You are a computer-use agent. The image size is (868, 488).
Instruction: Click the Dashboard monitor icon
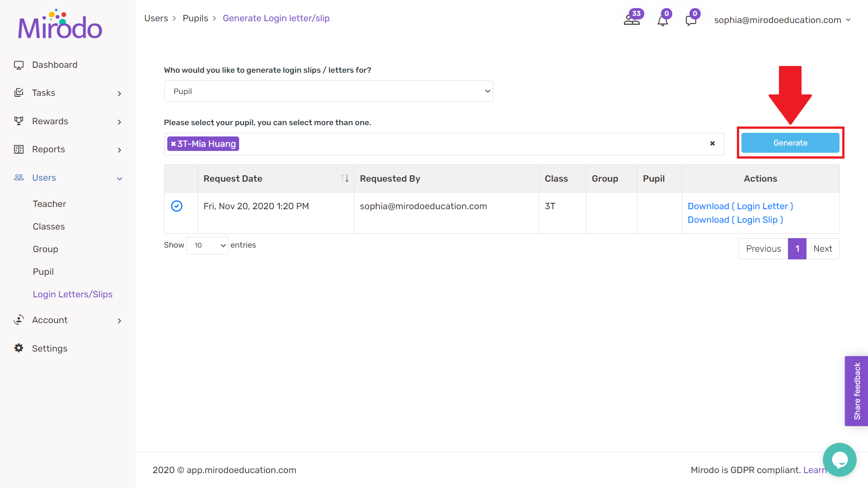pyautogui.click(x=19, y=65)
